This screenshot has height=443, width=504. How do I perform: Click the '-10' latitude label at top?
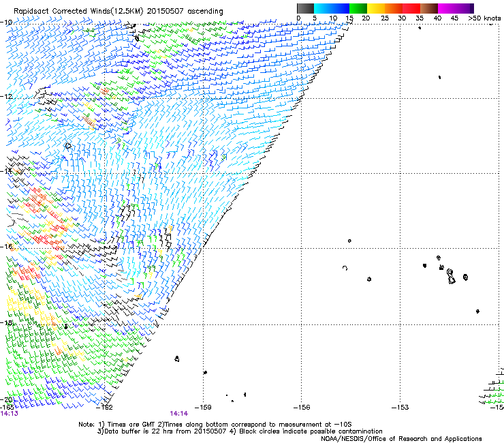6,22
